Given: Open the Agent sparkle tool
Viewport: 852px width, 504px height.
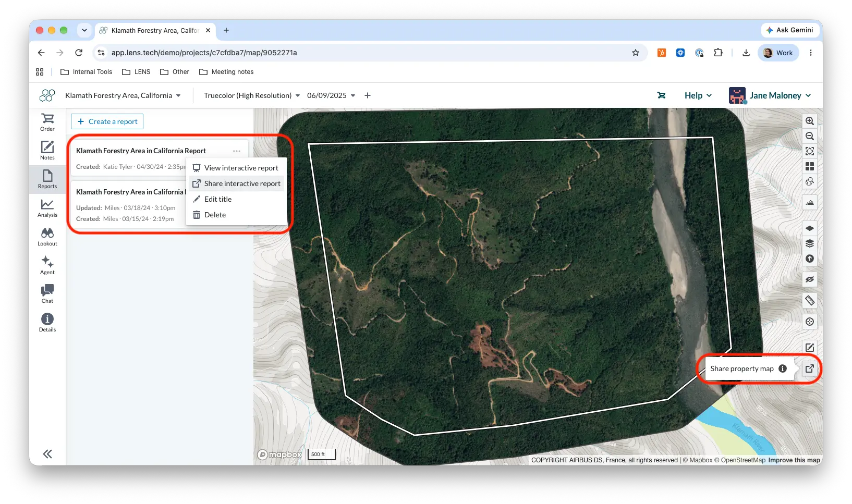Looking at the screenshot, I should click(47, 265).
